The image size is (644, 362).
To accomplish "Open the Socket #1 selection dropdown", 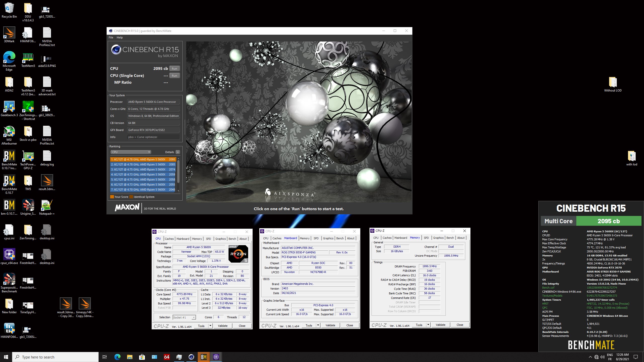I will tap(184, 318).
